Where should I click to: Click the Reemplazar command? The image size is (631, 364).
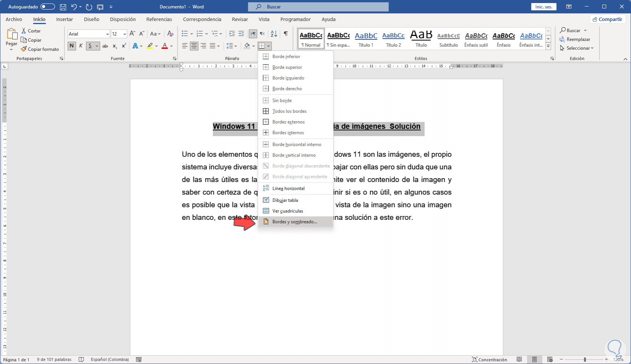(575, 39)
